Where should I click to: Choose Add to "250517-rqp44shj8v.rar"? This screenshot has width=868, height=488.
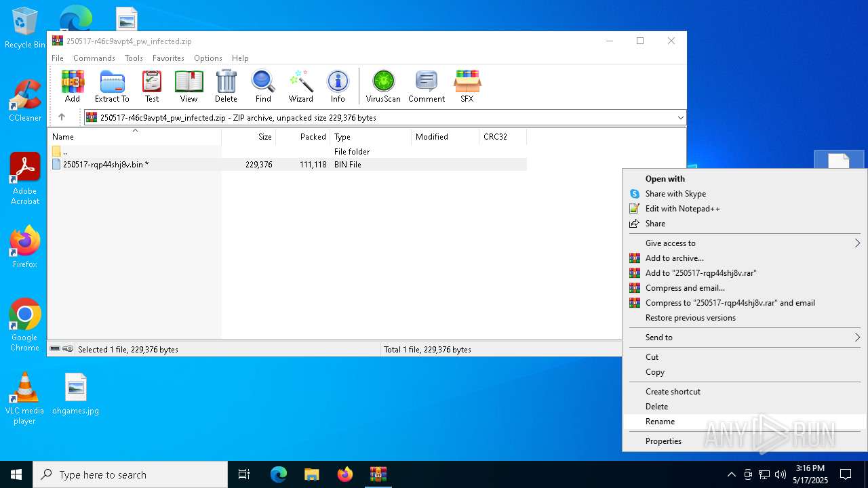[x=745, y=273]
